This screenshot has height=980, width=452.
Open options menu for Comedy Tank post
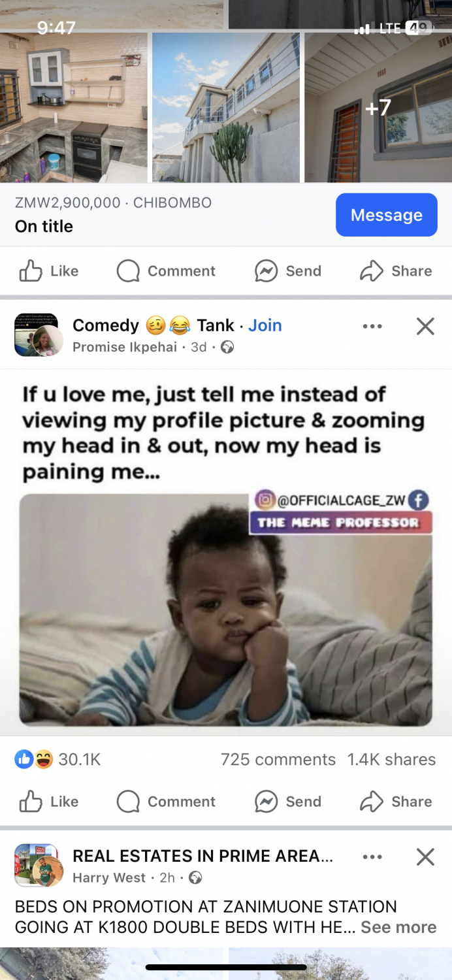[x=372, y=326]
